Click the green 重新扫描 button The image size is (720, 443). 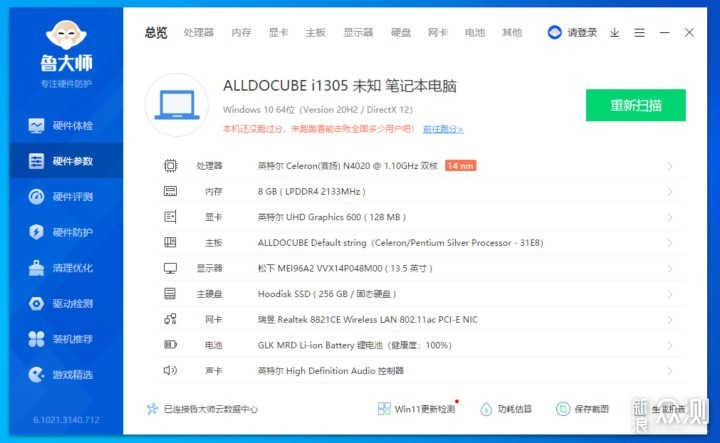636,105
